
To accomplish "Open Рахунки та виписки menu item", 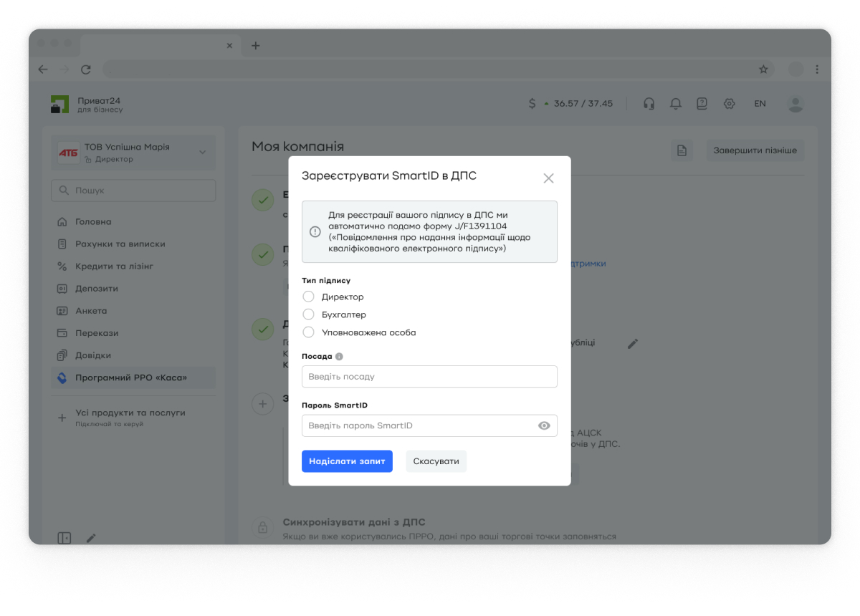I will click(x=120, y=244).
